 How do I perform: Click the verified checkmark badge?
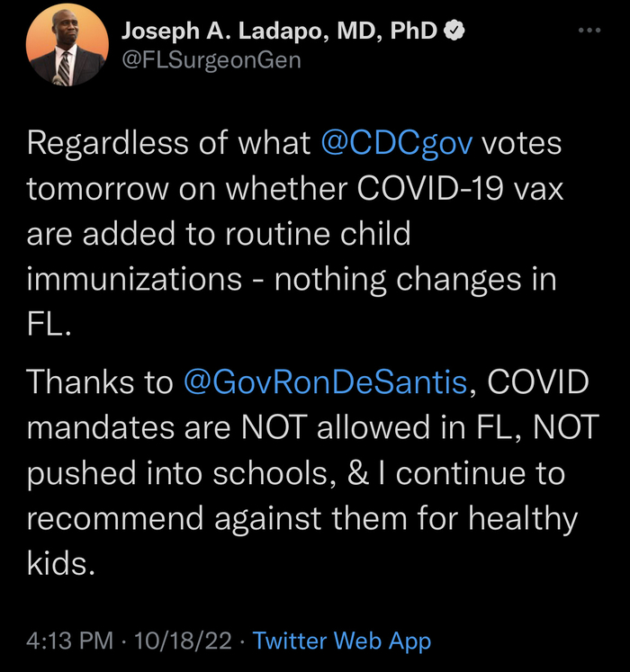456,31
